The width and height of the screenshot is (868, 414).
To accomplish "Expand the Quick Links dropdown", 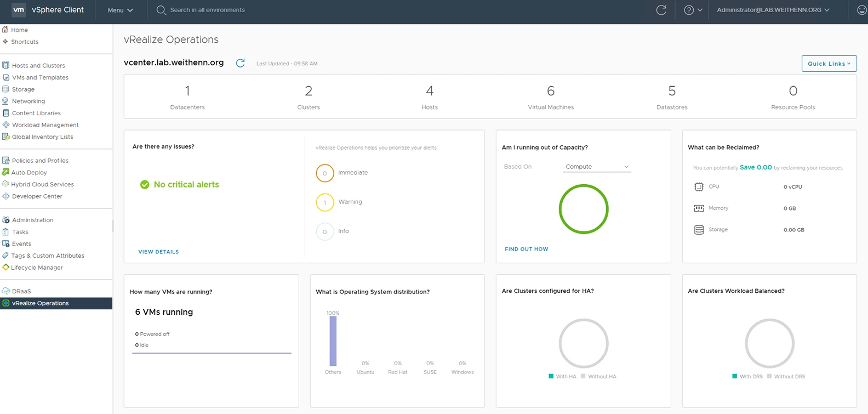I will tap(829, 64).
